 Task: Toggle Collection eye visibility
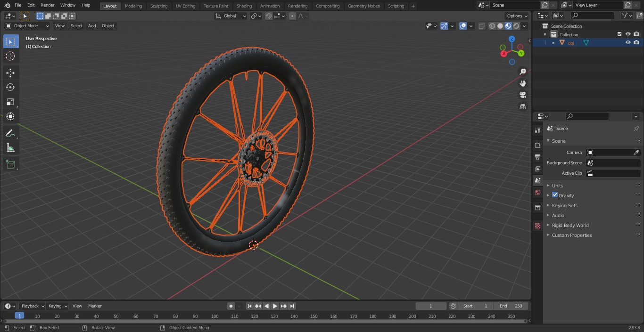pos(628,34)
